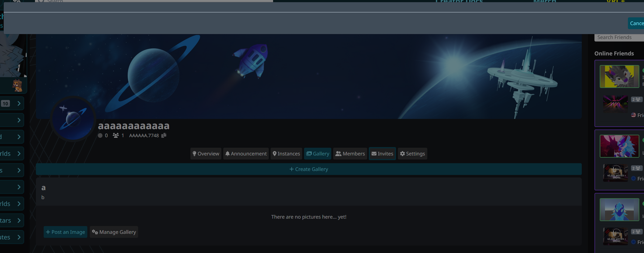Click the round planet group icon

coord(73,119)
